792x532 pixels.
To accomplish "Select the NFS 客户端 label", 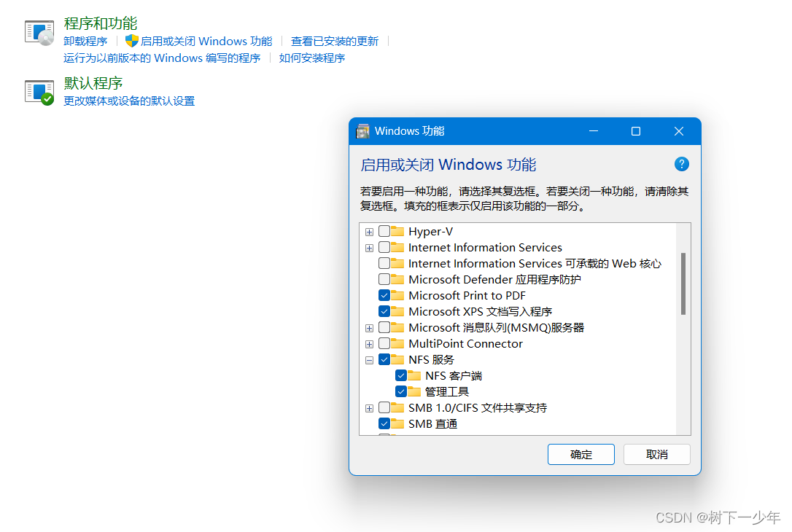I will tap(454, 376).
